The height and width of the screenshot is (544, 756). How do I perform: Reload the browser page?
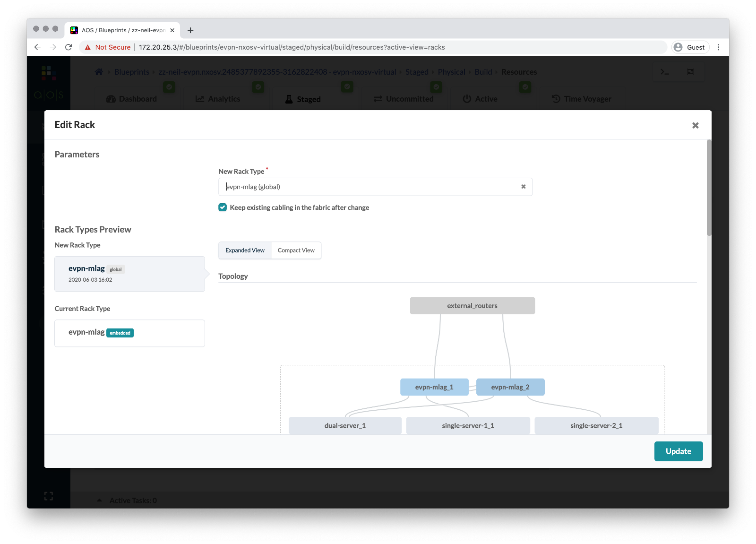69,47
